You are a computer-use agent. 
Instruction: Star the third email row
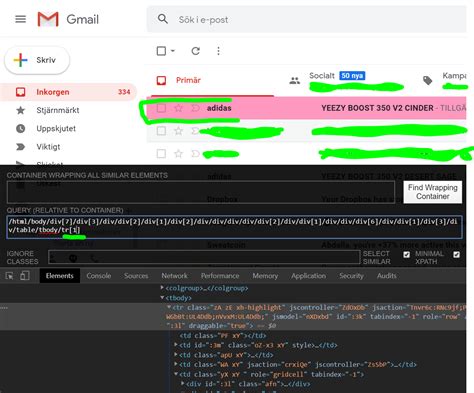[x=178, y=154]
